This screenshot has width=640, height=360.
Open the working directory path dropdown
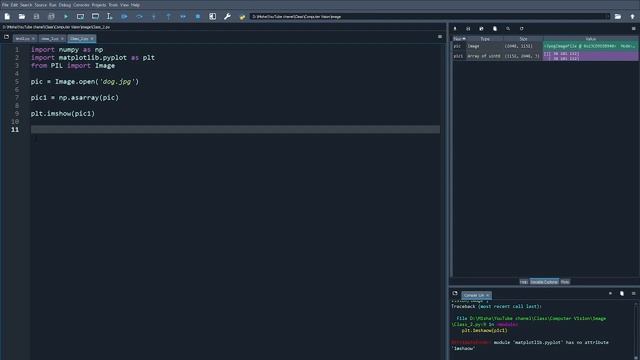[607, 17]
